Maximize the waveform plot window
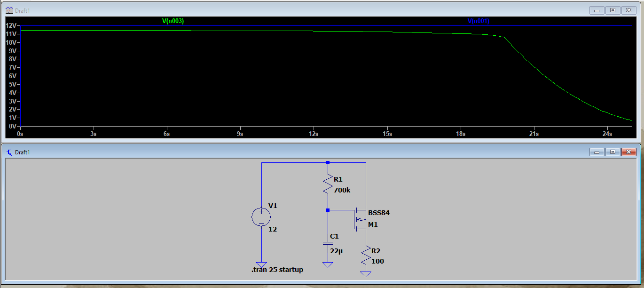 613,10
